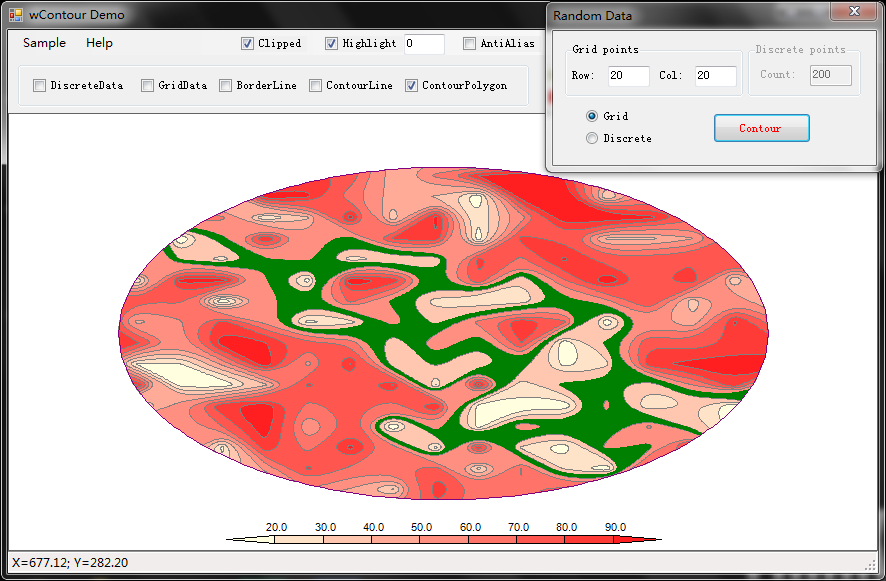
Task: Uncheck the Clipped checkbox
Action: coord(247,44)
